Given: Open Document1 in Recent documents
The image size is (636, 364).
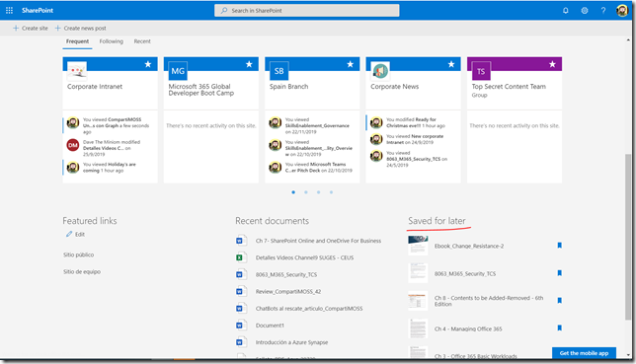Looking at the screenshot, I should (270, 326).
